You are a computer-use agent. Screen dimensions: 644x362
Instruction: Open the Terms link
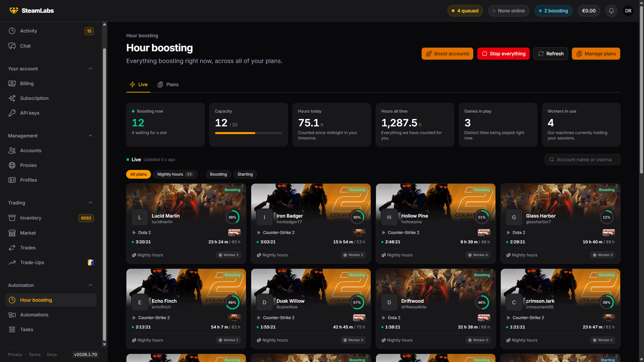pos(35,355)
